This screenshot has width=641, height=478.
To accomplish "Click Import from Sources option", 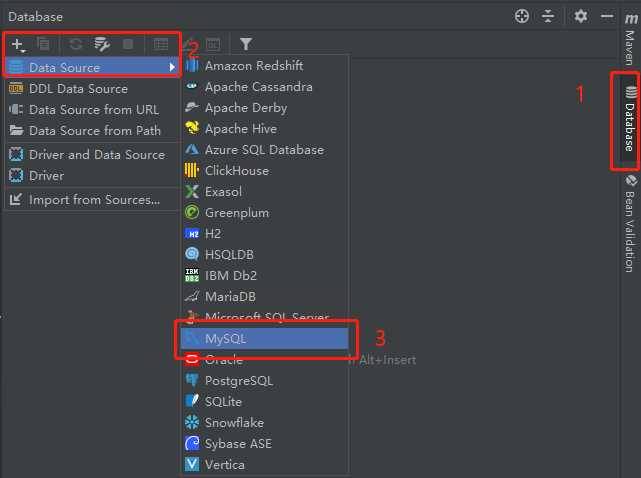I will coord(94,199).
